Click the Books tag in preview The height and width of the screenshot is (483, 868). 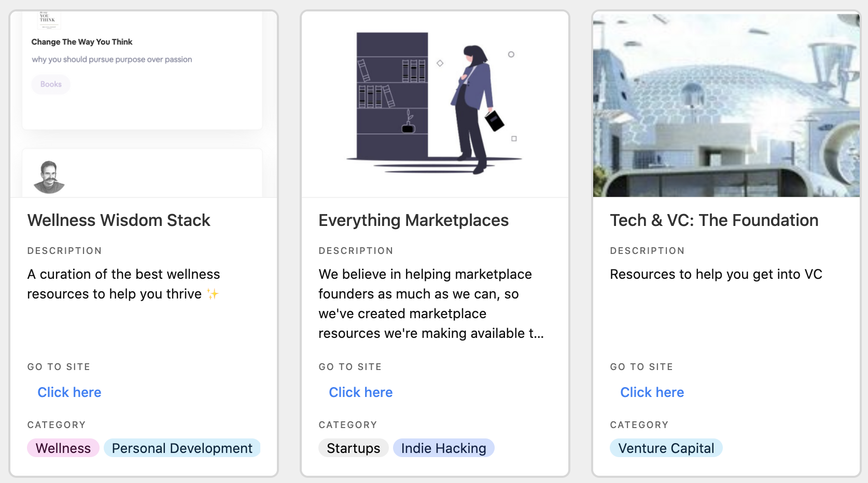[x=51, y=84]
